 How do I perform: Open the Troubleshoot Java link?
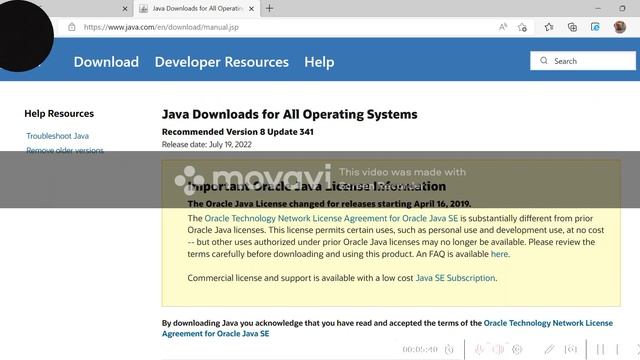(x=58, y=136)
